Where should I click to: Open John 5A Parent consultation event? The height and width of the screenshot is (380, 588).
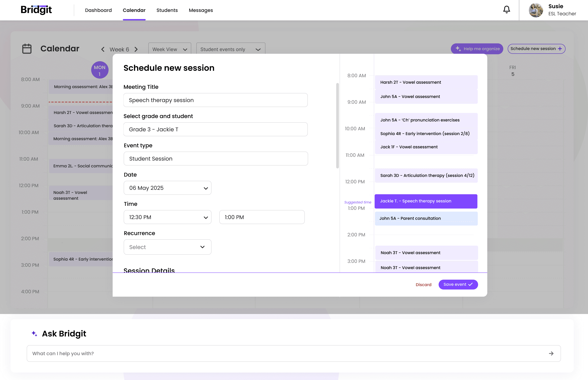(x=426, y=218)
